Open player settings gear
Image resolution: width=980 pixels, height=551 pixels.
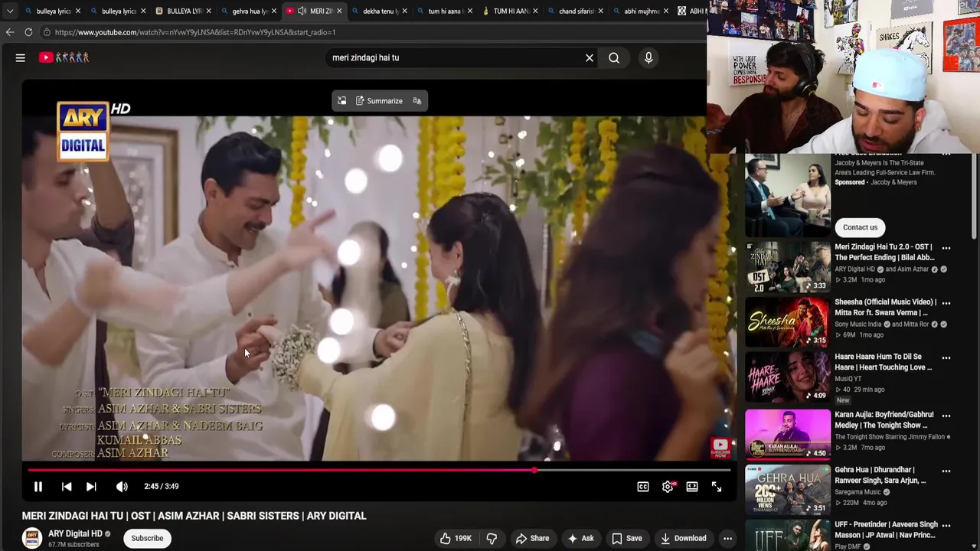pyautogui.click(x=668, y=486)
